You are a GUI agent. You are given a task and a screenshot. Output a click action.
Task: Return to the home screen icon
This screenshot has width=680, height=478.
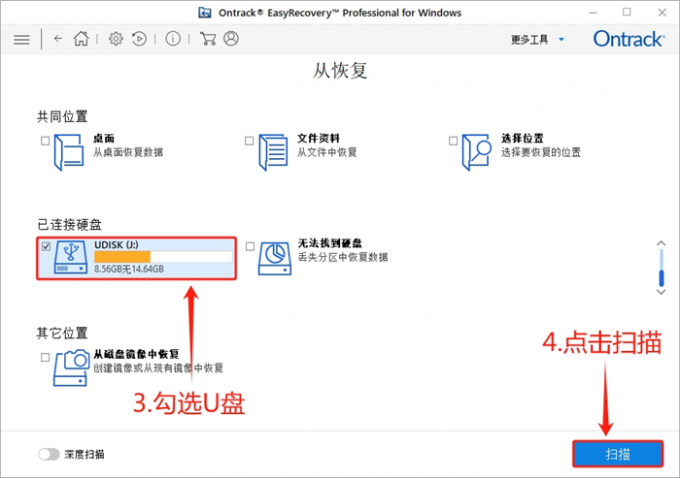(x=81, y=39)
